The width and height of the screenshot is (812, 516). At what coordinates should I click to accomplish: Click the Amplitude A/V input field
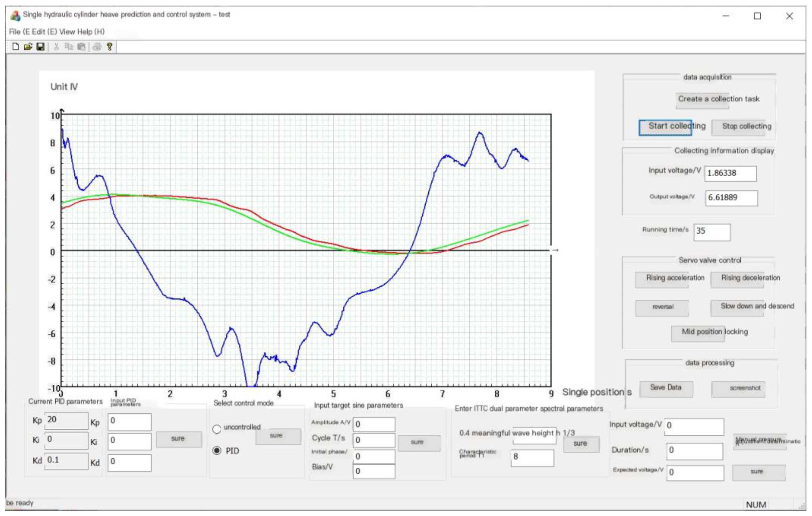pos(374,424)
